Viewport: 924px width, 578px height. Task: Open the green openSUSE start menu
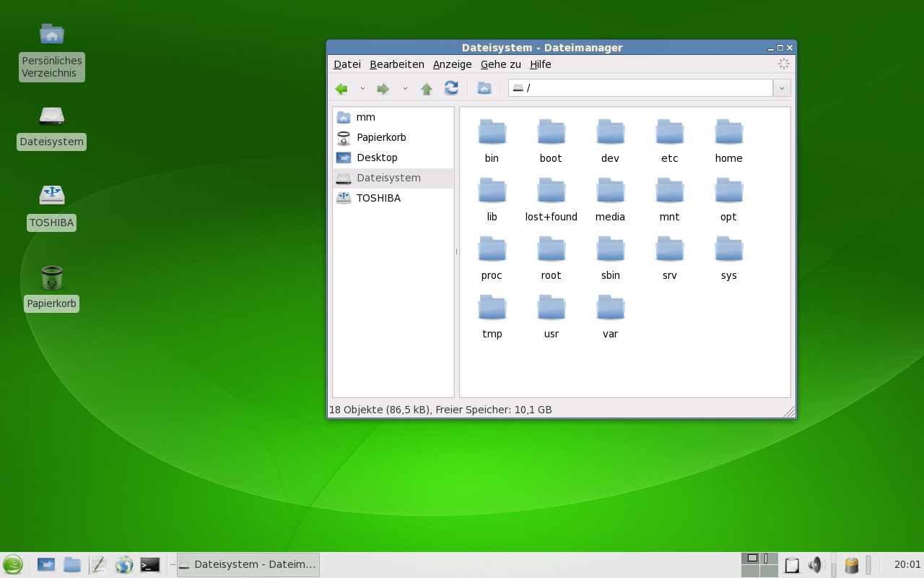13,565
